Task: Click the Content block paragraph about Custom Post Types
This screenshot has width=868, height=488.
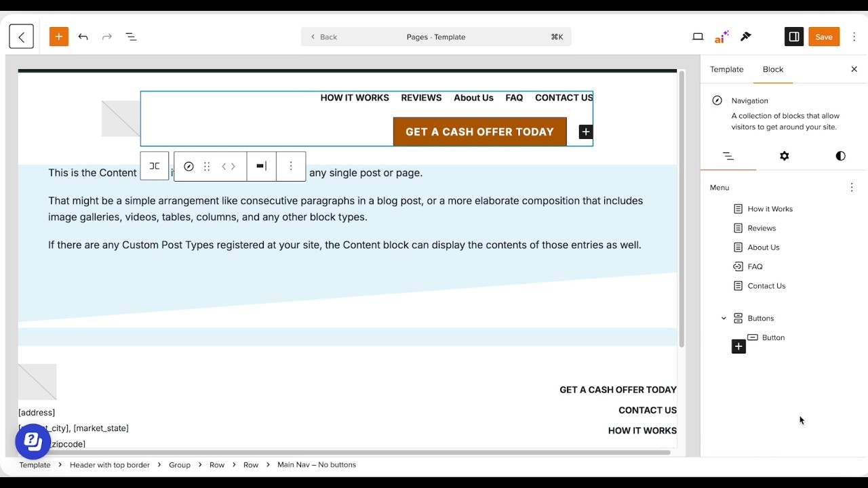Action: click(x=344, y=245)
